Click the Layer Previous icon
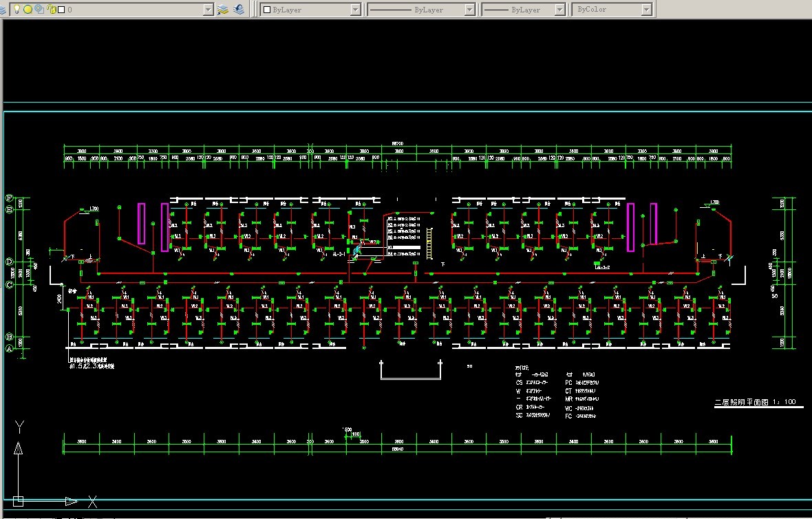Viewport: 812px width, 519px height. pyautogui.click(x=238, y=10)
